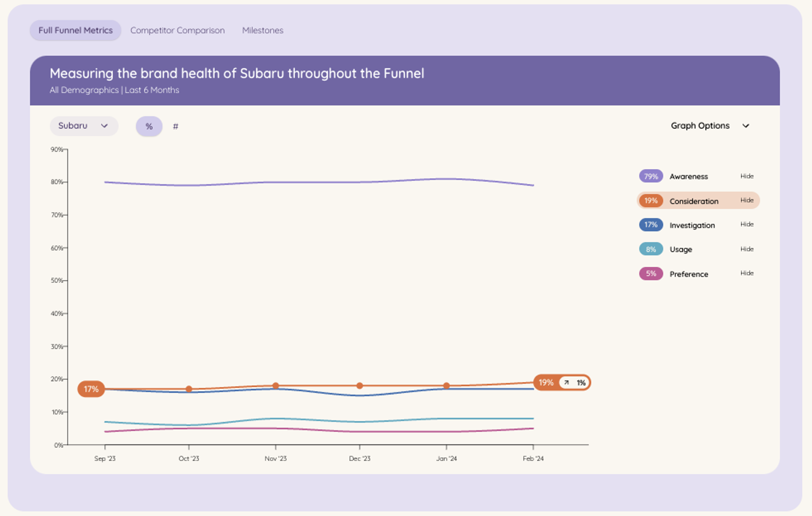The image size is (812, 516).
Task: Hide the Usage line
Action: coord(747,249)
